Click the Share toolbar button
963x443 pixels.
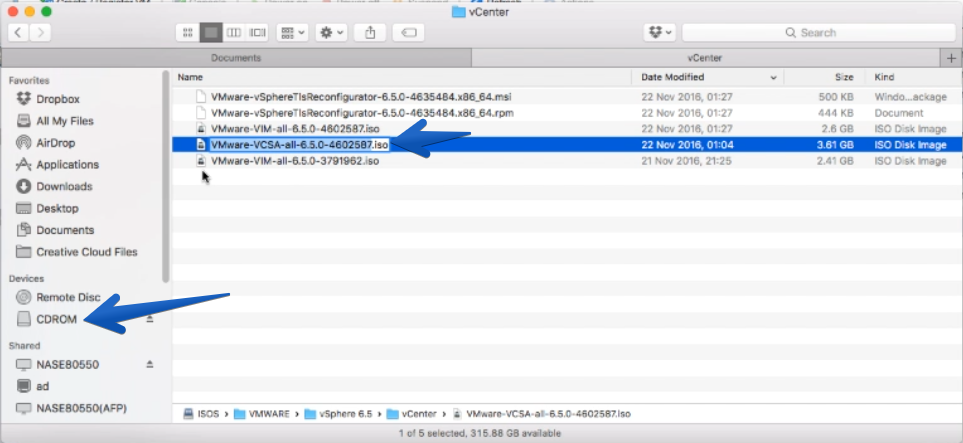point(370,33)
